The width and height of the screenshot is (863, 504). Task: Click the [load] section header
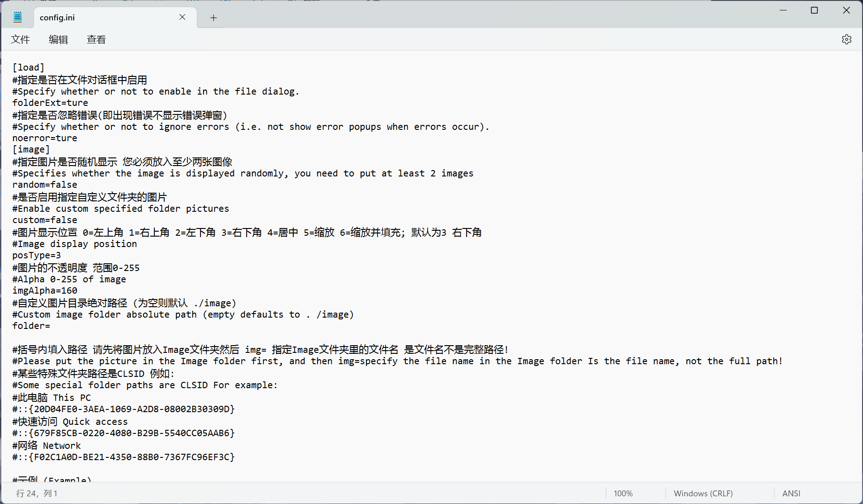click(x=28, y=67)
